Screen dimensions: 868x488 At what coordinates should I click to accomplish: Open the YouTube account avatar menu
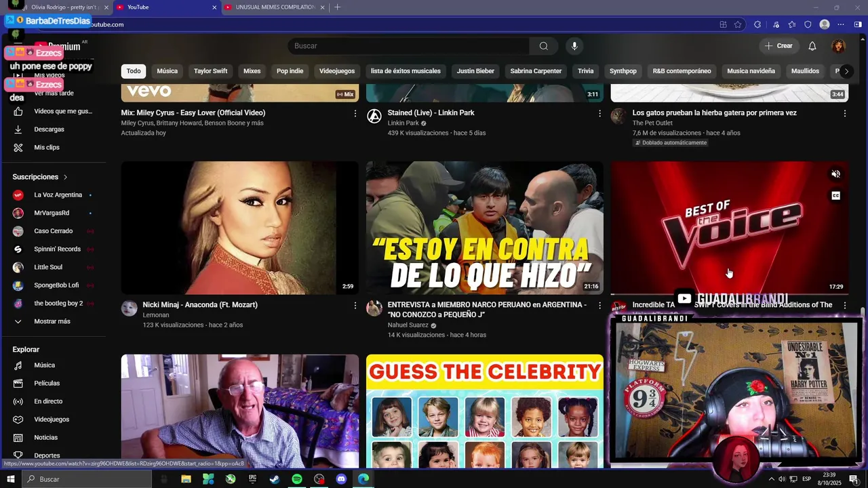[839, 46]
